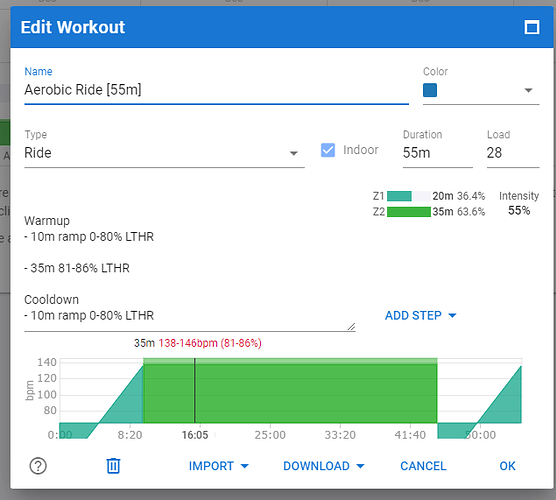556x500 pixels.
Task: Expand the Type Ride dropdown
Action: [164, 153]
